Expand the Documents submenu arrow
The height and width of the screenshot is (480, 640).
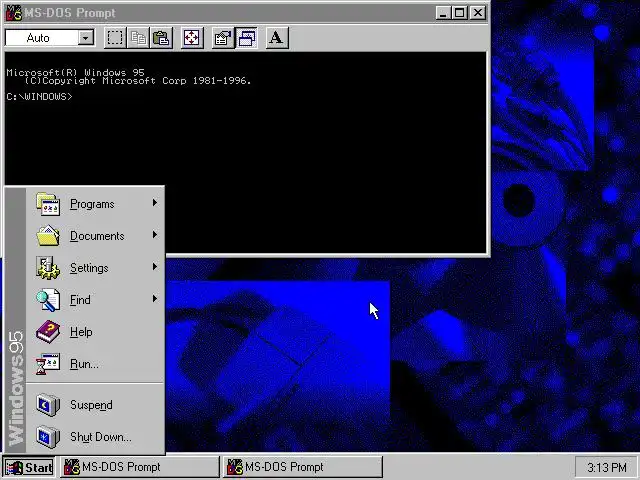[x=155, y=235]
